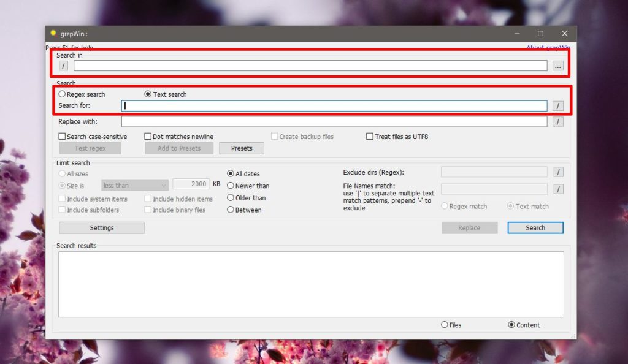Image resolution: width=628 pixels, height=364 pixels.
Task: Click the slash icon beside Replace with field
Action: [558, 121]
